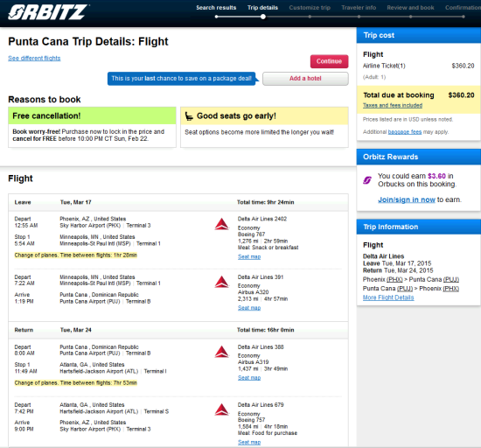Click Punta Cana Trip Details: Flight title
The image size is (481, 448).
tap(88, 41)
